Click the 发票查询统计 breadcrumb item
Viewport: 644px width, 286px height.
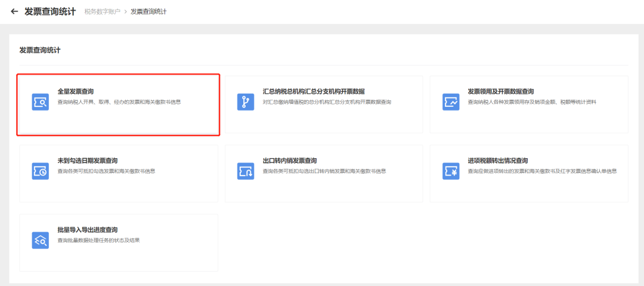coord(148,12)
